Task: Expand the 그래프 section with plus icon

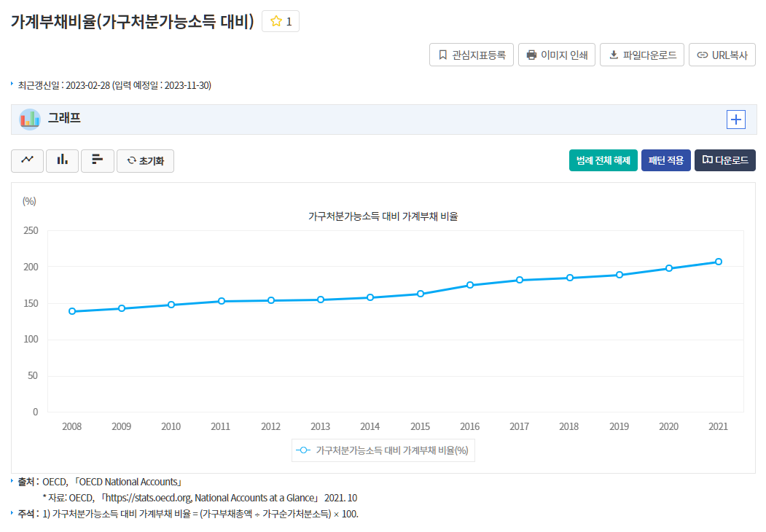Action: pyautogui.click(x=735, y=120)
